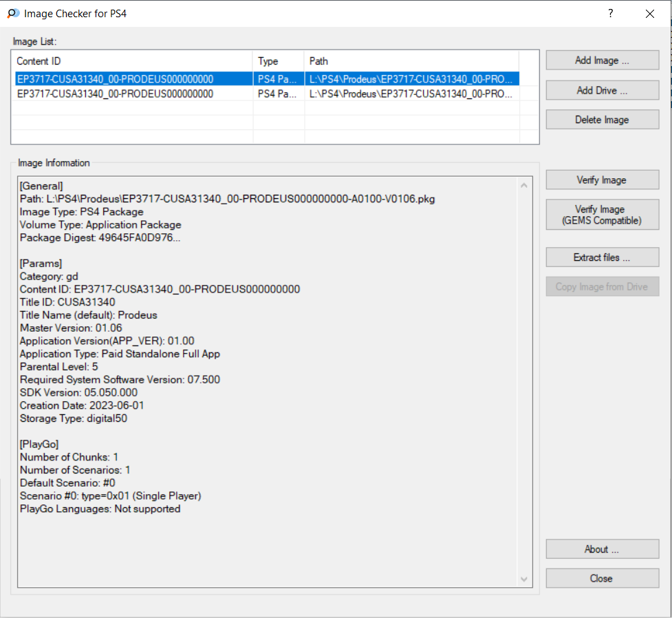Open the About dialog

point(602,549)
